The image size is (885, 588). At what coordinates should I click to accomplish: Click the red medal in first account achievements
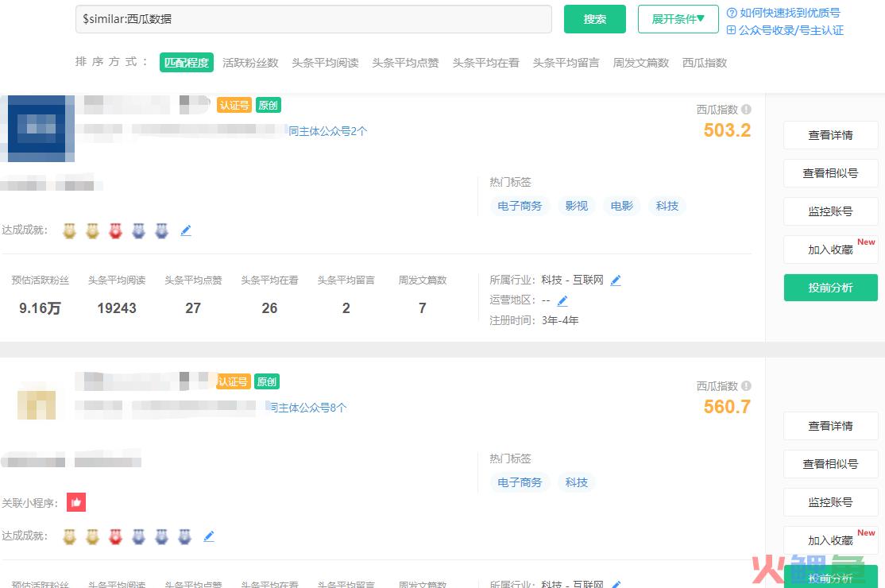point(116,230)
